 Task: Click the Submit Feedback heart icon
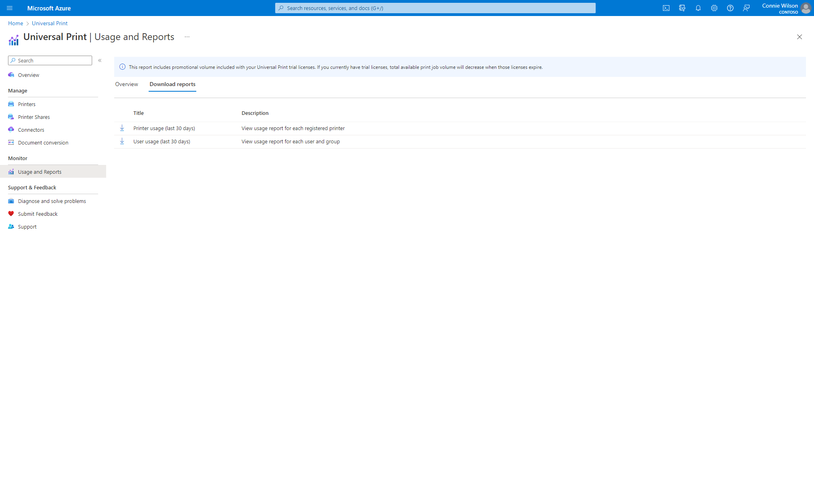click(x=11, y=214)
